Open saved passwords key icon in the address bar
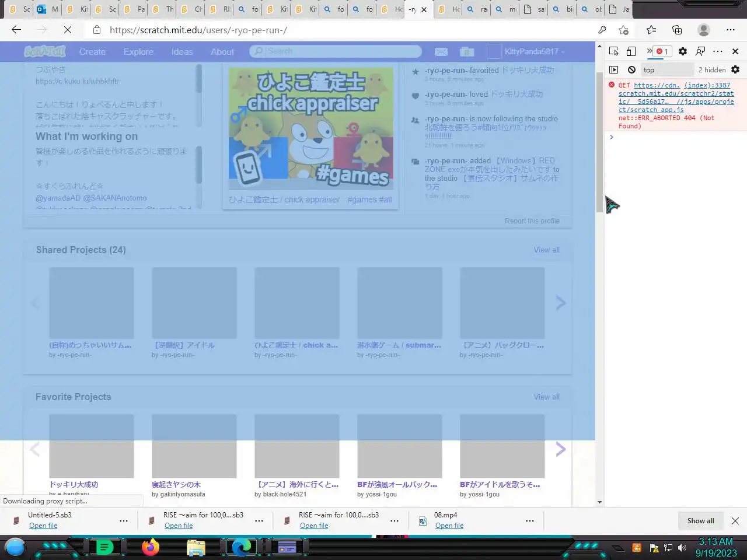747x560 pixels. [602, 30]
